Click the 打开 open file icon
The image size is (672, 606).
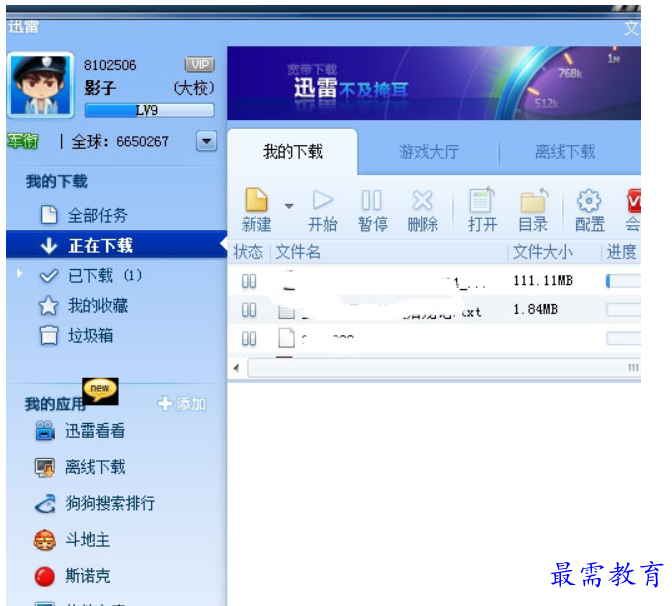click(x=482, y=200)
